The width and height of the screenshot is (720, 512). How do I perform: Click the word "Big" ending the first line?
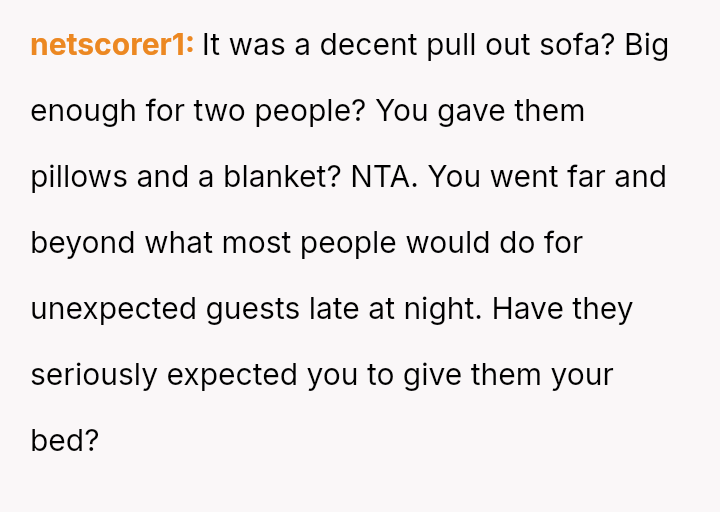coord(647,46)
